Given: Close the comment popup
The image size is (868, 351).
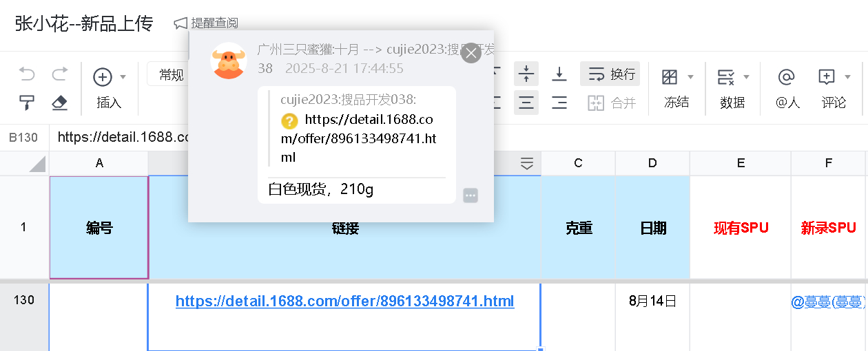Looking at the screenshot, I should point(471,53).
